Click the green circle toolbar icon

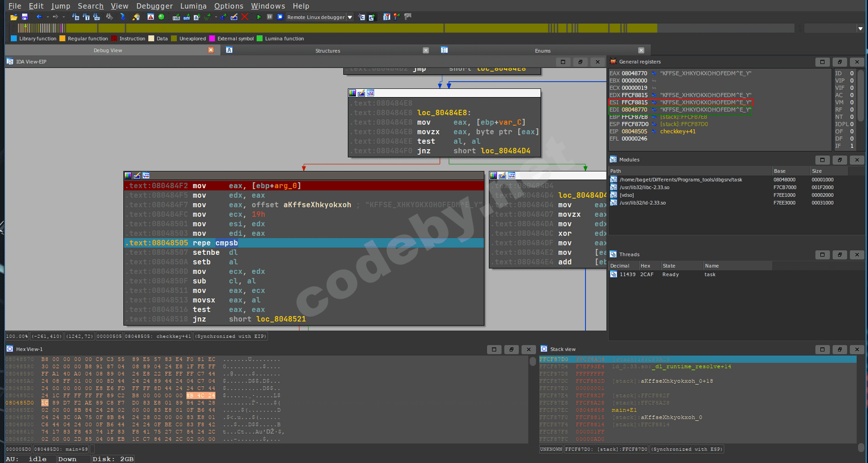pyautogui.click(x=161, y=17)
